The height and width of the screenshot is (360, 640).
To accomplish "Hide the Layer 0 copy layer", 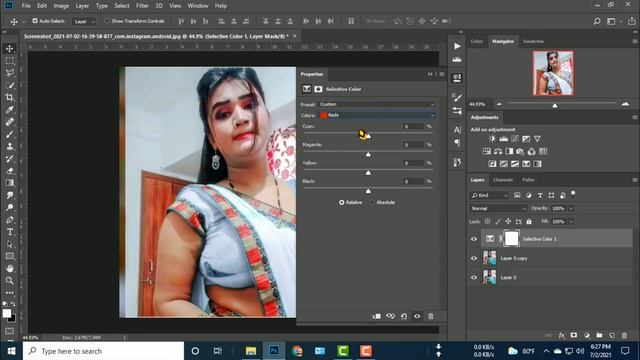I will click(474, 258).
